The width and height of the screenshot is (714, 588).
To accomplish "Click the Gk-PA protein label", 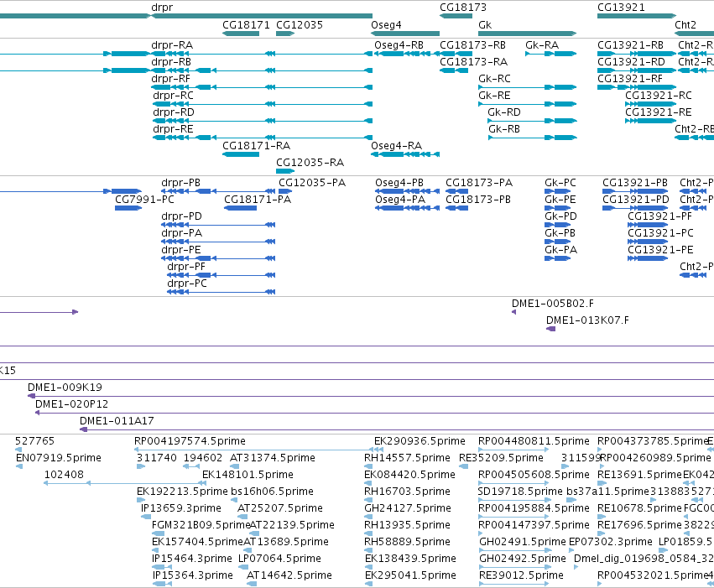I will (x=561, y=250).
